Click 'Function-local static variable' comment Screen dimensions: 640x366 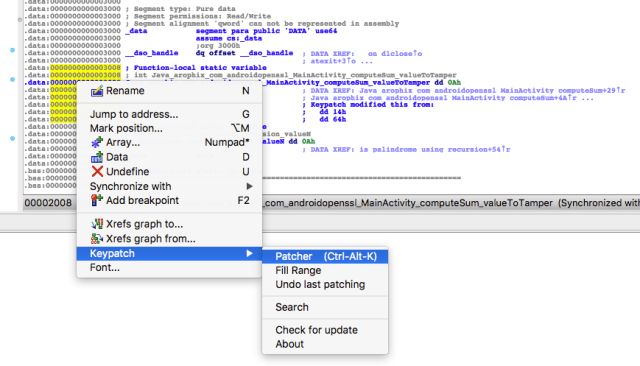click(x=196, y=68)
